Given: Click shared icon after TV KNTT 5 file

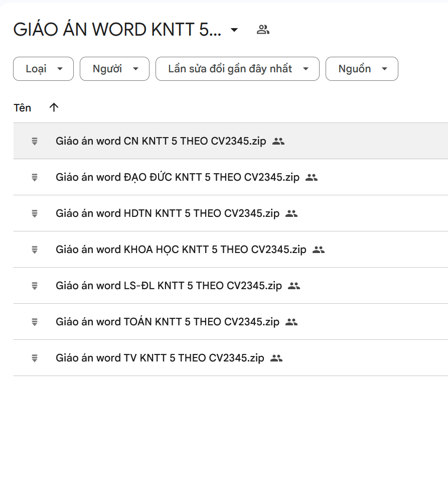Looking at the screenshot, I should pyautogui.click(x=276, y=358).
